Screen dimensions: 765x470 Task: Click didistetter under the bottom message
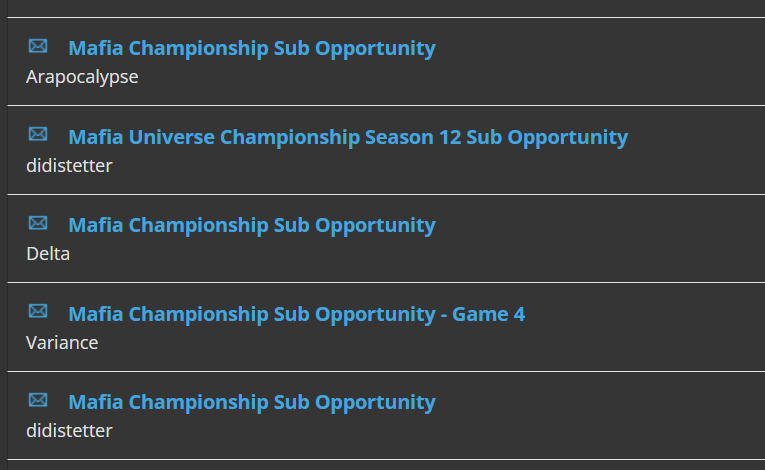[69, 431]
